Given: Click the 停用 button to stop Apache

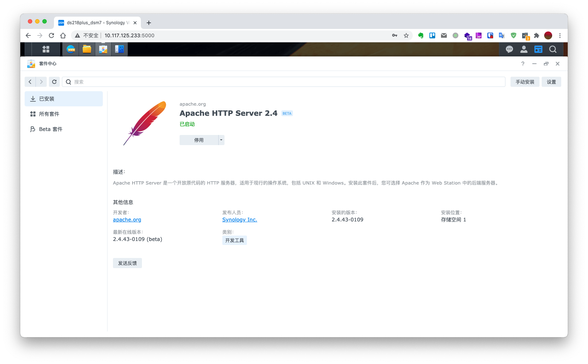Looking at the screenshot, I should click(x=199, y=140).
